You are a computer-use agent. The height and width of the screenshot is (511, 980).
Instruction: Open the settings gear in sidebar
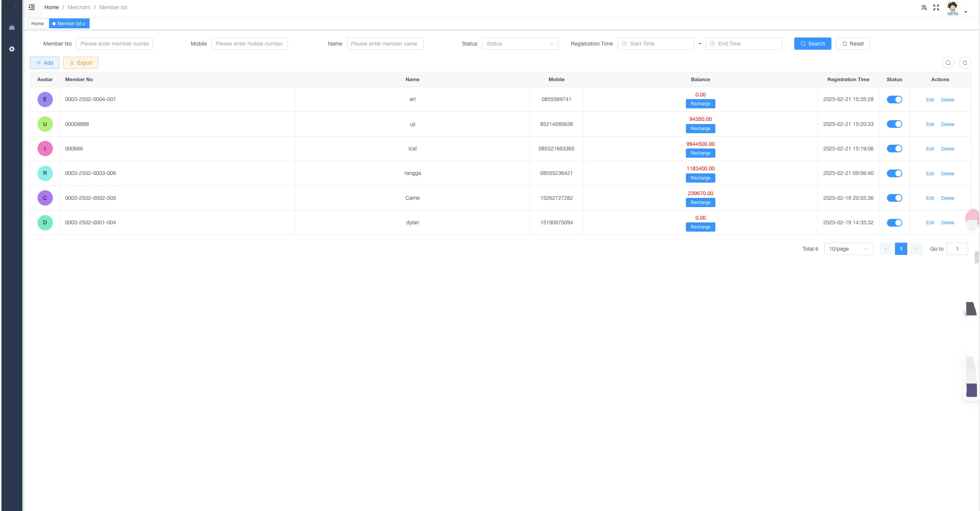pyautogui.click(x=12, y=49)
